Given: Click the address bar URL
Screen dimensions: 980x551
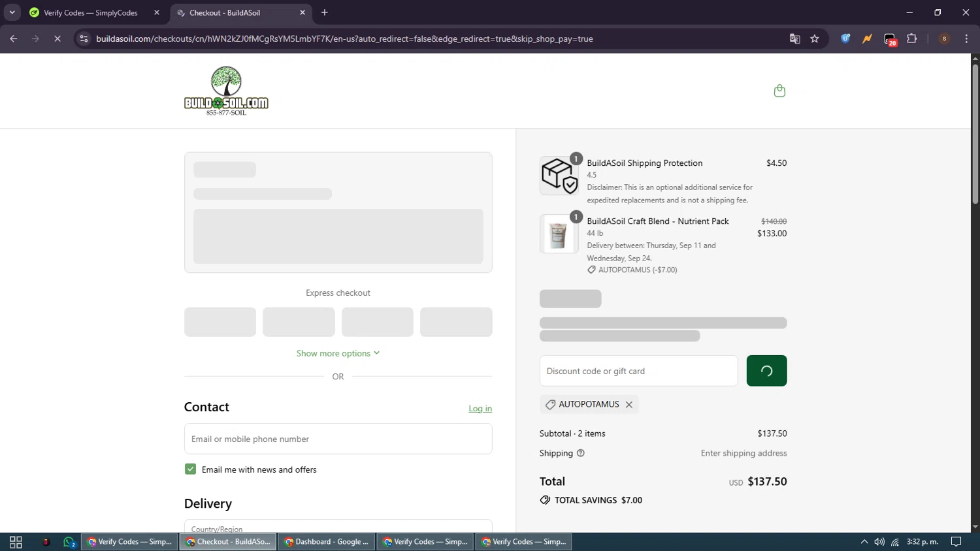Looking at the screenshot, I should [x=344, y=39].
